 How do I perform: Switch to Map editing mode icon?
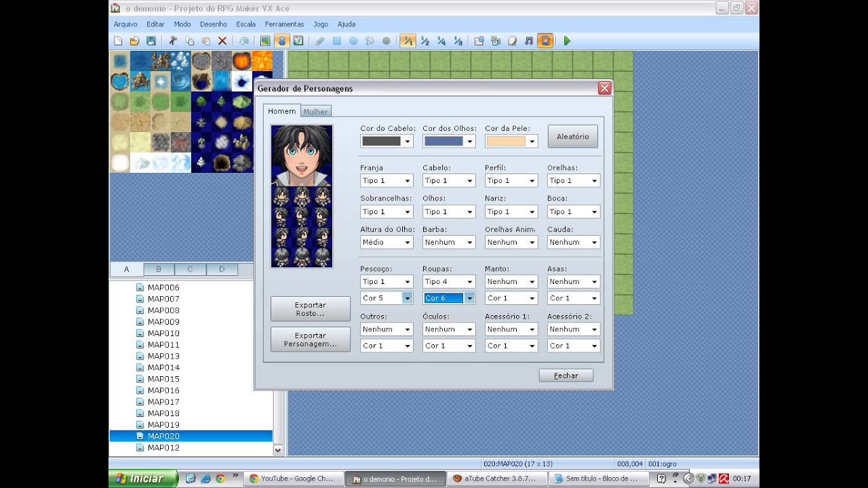point(265,41)
